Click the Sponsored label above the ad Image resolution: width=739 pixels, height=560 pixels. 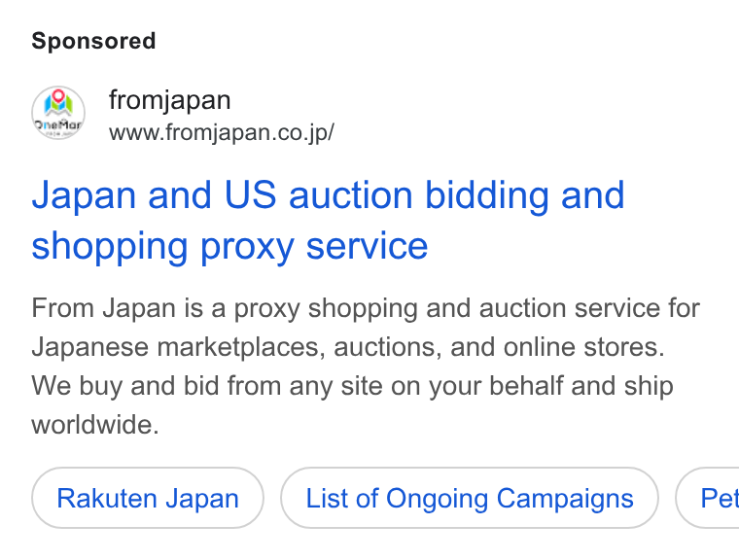pyautogui.click(x=93, y=41)
